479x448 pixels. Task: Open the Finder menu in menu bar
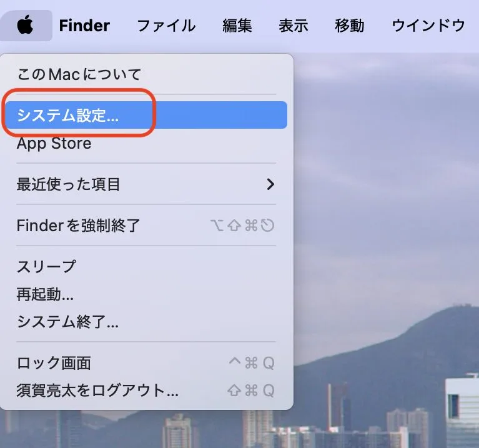tap(84, 26)
